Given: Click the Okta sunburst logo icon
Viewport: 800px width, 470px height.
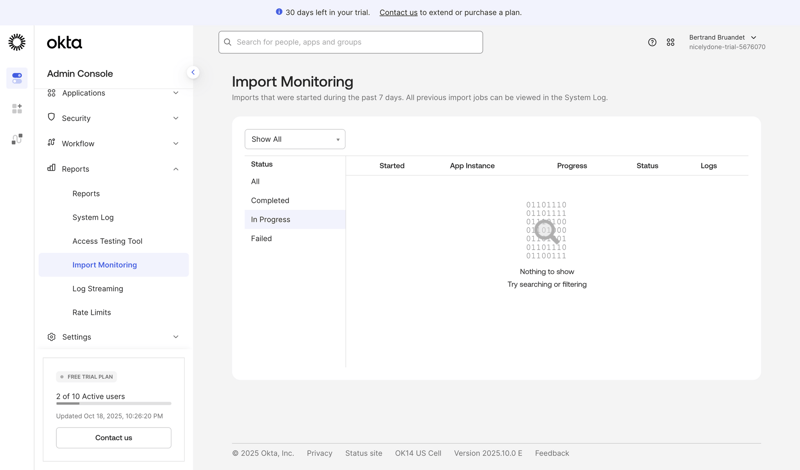Looking at the screenshot, I should tap(17, 42).
